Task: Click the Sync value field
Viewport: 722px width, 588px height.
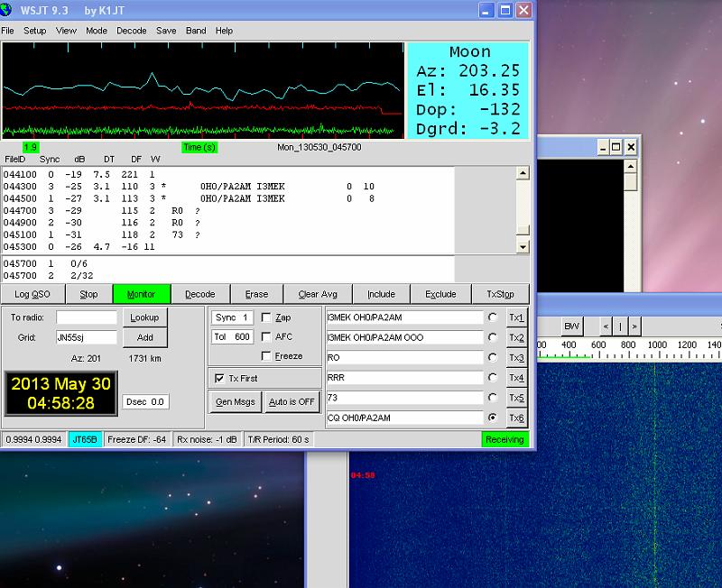Action: (x=232, y=317)
